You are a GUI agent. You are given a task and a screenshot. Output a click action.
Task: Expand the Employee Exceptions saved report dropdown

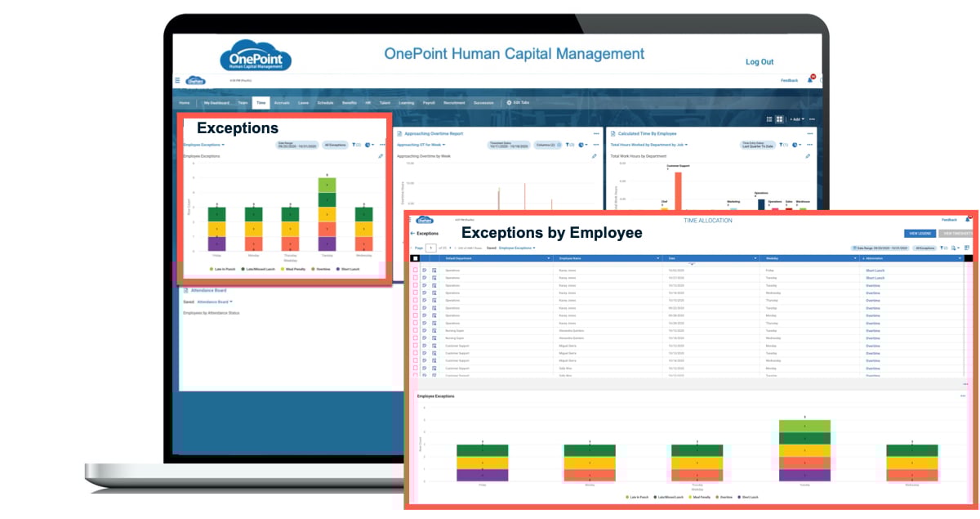(203, 145)
